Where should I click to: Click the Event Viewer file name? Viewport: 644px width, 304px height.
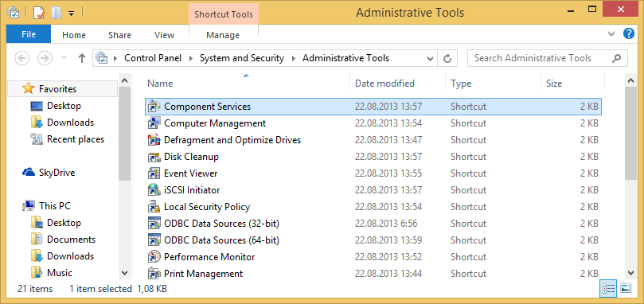coord(190,173)
